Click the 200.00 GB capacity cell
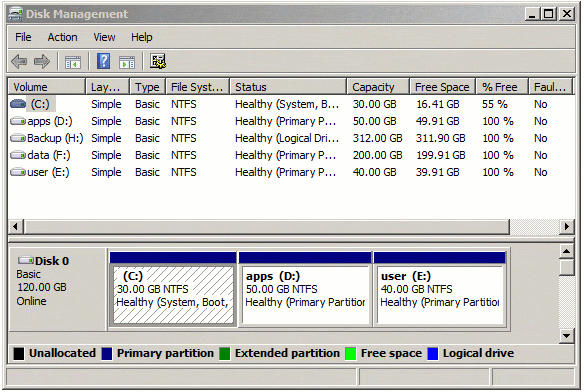This screenshot has width=584, height=392. tap(377, 155)
